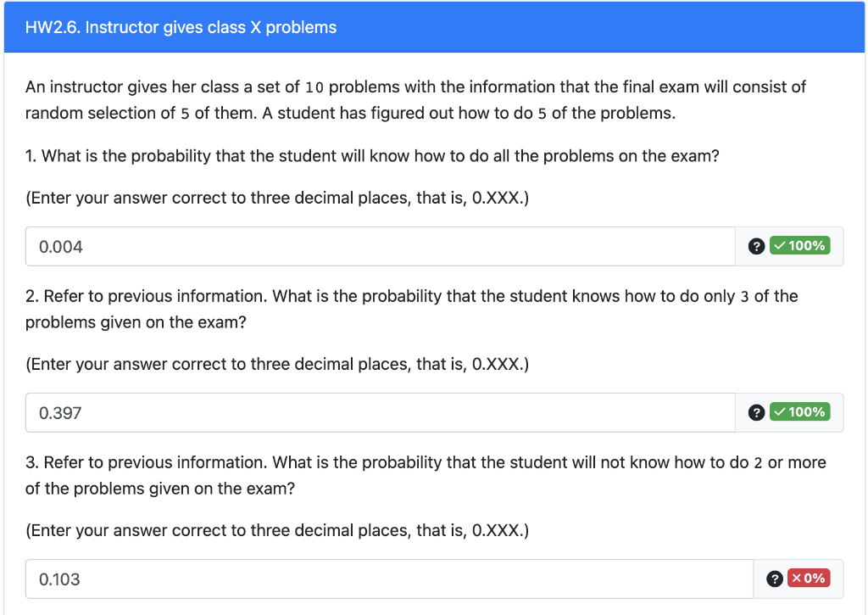The width and height of the screenshot is (868, 615).
Task: Click the red 0% badge for question 3
Action: point(809,579)
